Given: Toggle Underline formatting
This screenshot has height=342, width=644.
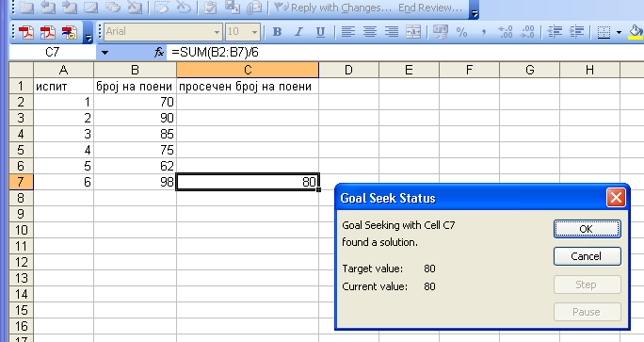Looking at the screenshot, I should [x=321, y=32].
